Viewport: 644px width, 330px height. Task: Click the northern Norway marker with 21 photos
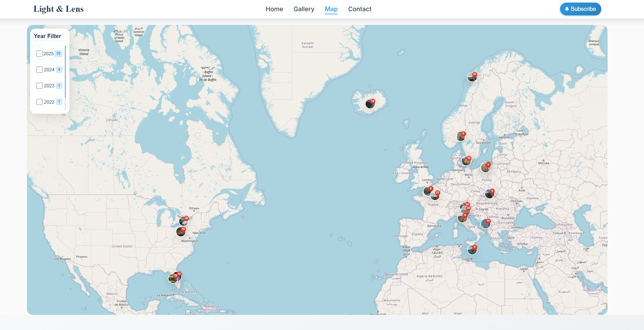472,77
